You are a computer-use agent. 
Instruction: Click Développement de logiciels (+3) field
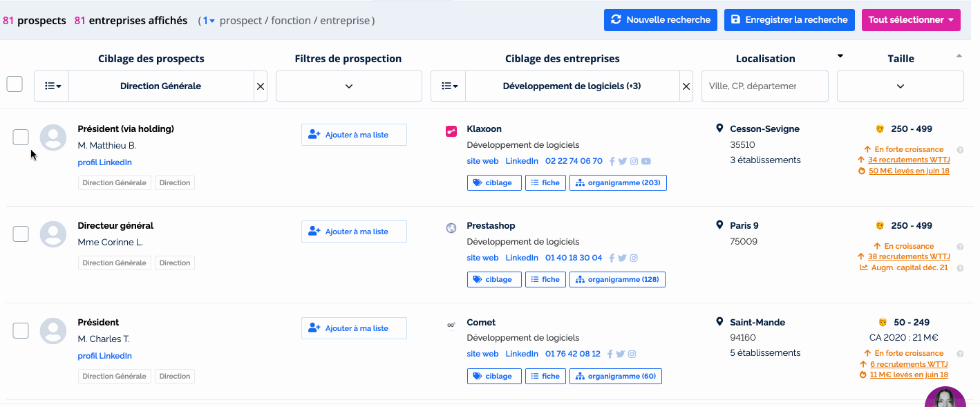click(572, 86)
